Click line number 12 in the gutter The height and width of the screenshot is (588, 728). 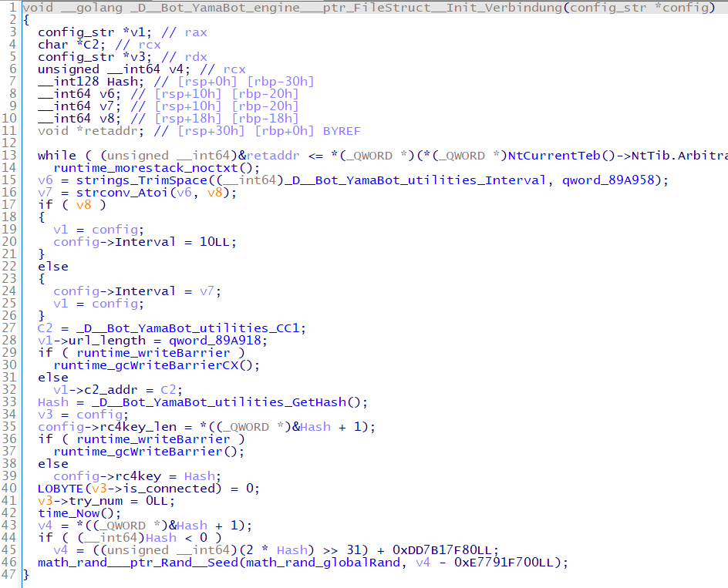(x=9, y=143)
